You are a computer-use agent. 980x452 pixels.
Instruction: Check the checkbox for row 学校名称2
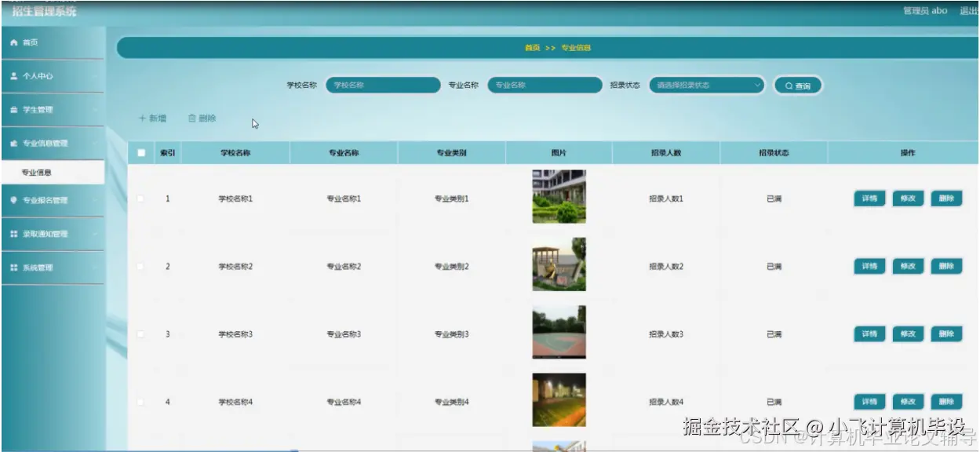click(x=141, y=267)
